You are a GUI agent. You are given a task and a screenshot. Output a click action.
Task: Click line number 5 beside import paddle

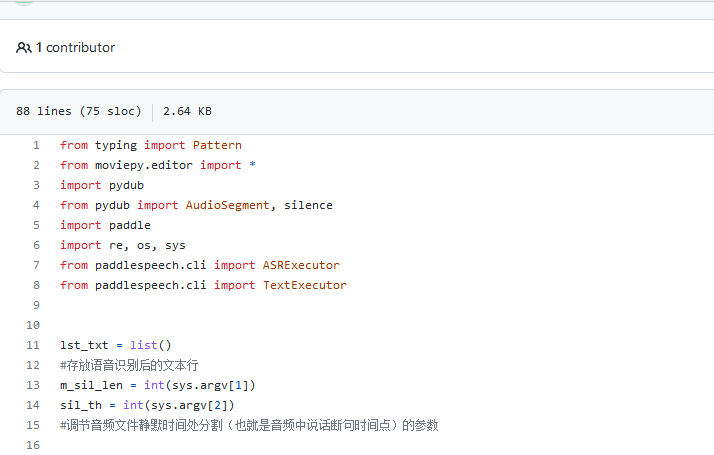coord(36,225)
